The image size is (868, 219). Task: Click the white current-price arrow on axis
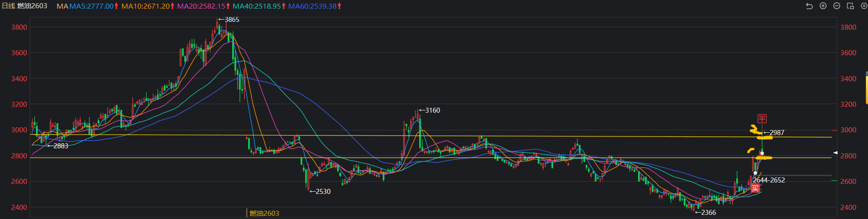coord(836,152)
